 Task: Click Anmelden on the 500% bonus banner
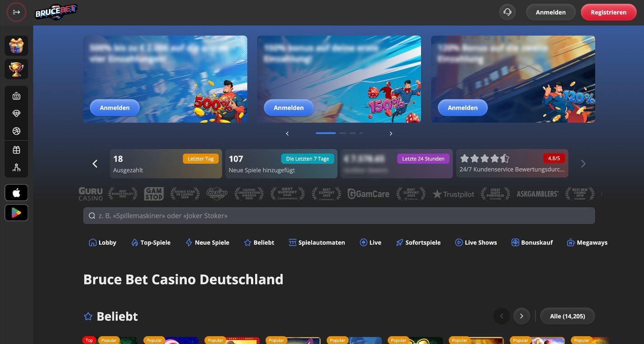pyautogui.click(x=115, y=108)
